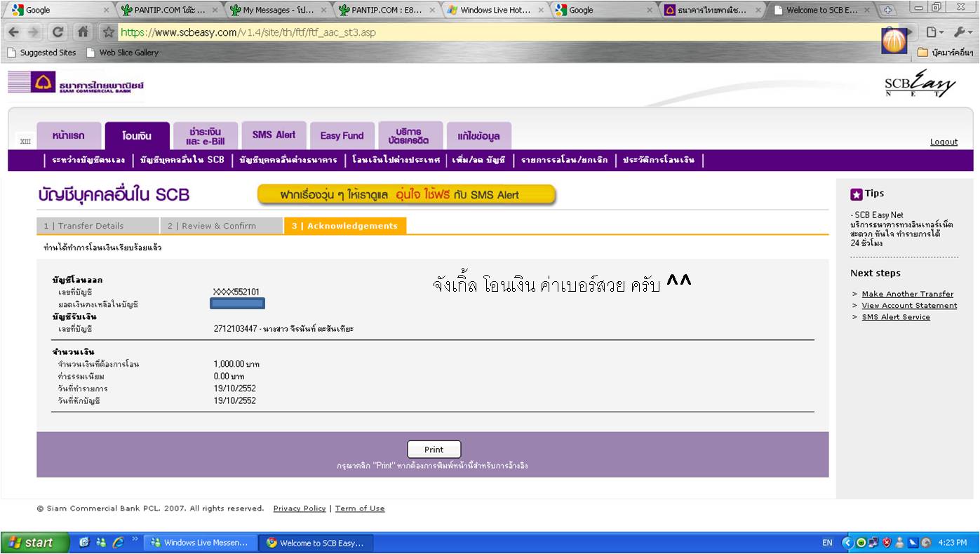Click the show desktop quick launch icon

(85, 543)
